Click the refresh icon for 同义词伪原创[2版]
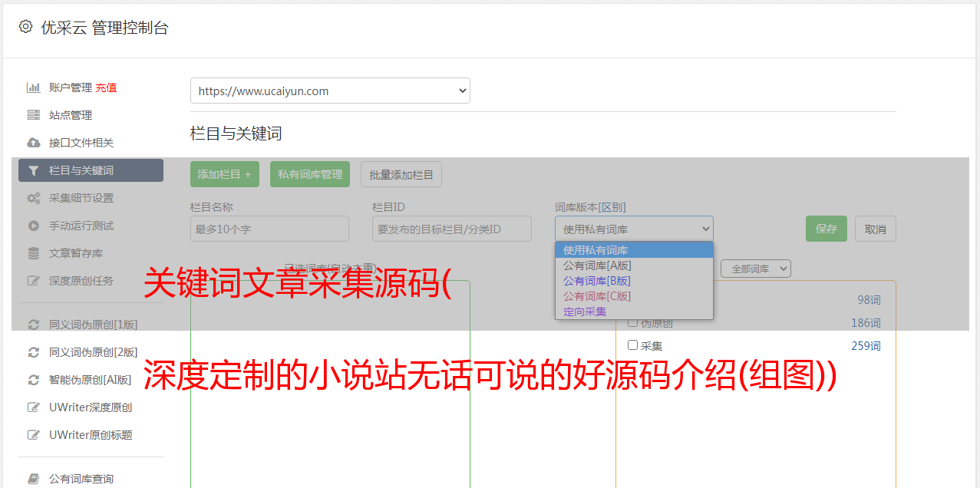Image resolution: width=980 pixels, height=488 pixels. [33, 352]
